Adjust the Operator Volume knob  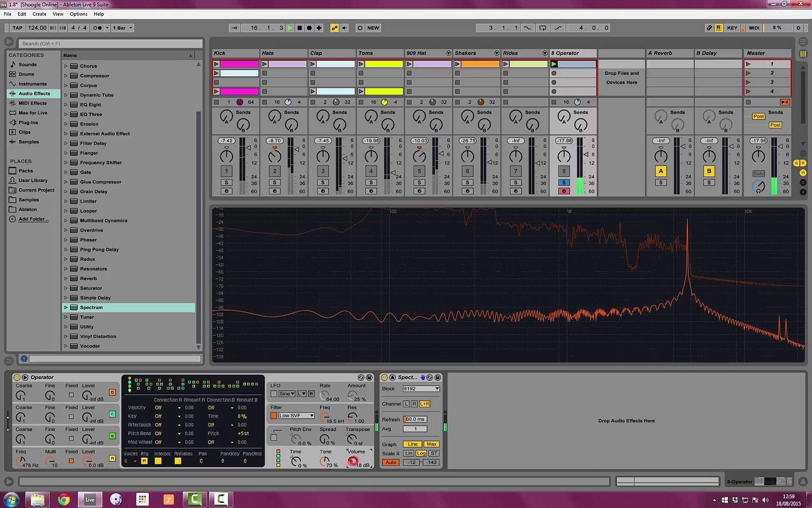[x=353, y=461]
